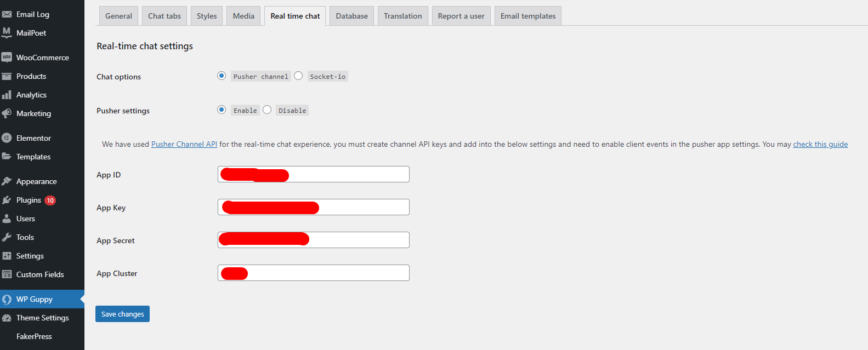Open Elementor using its sidebar icon
Viewport: 868px width, 350px height.
point(7,138)
